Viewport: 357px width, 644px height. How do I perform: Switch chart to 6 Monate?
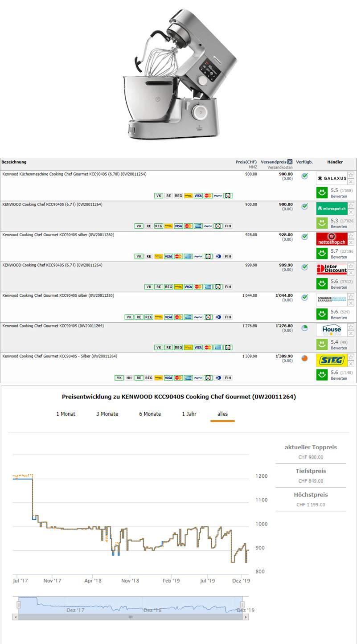(150, 414)
